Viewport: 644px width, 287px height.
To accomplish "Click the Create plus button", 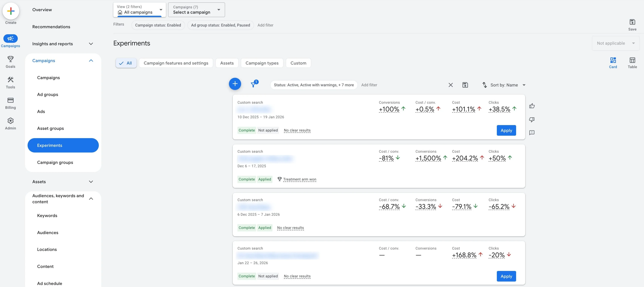I will point(11,11).
